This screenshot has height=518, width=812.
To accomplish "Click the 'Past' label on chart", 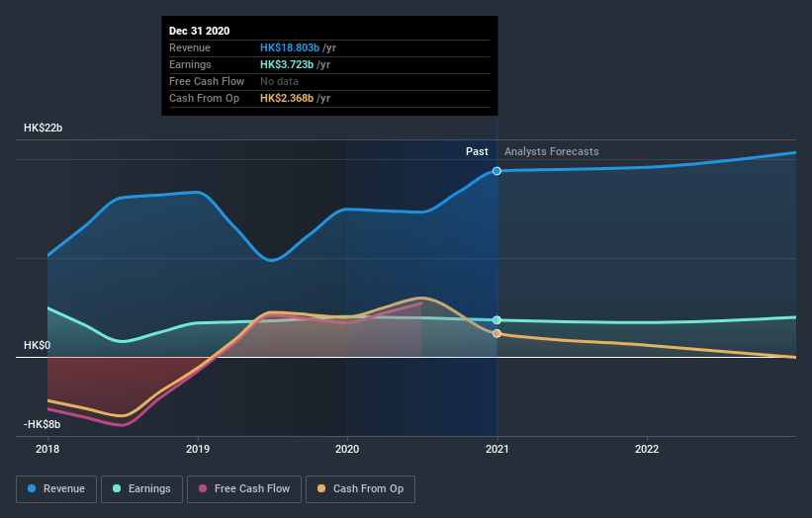I will tap(477, 151).
